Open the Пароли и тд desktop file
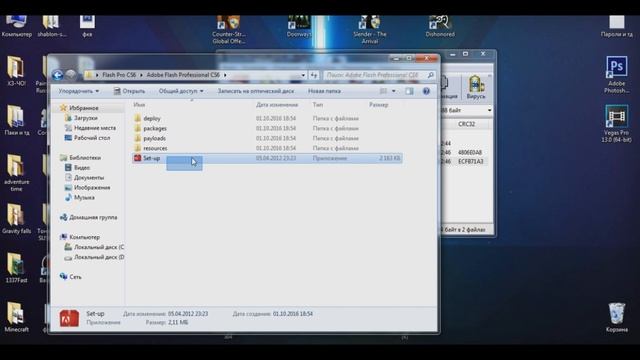640x360 pixels. pos(616,26)
